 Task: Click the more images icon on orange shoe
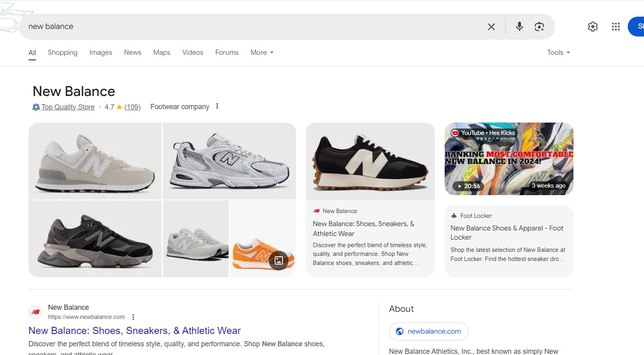[x=279, y=261]
